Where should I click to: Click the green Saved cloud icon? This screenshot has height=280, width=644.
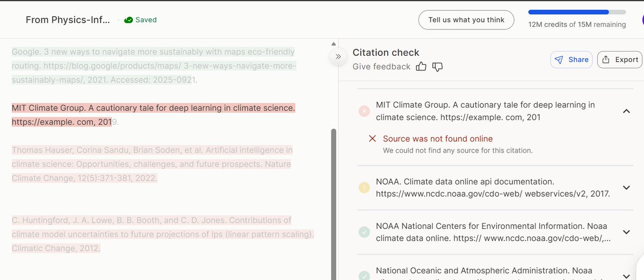click(128, 20)
